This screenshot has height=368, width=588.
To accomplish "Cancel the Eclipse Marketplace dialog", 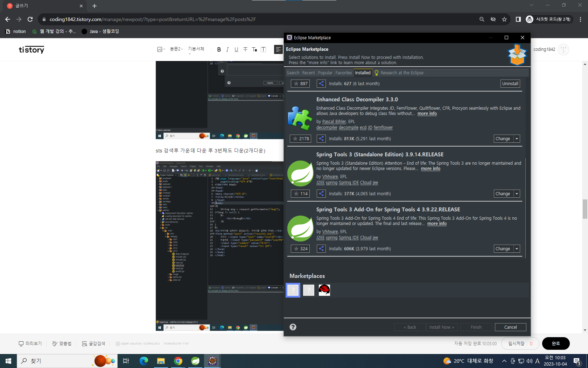I will pyautogui.click(x=510, y=327).
